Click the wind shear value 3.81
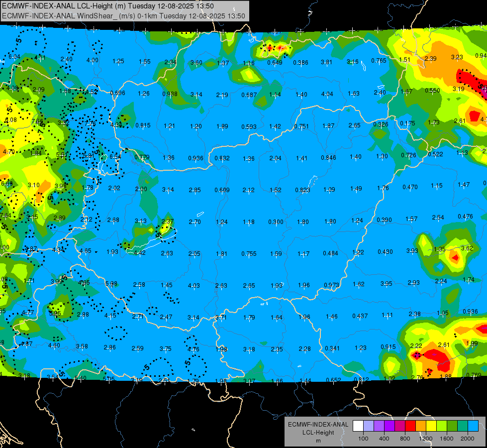 click(326, 62)
